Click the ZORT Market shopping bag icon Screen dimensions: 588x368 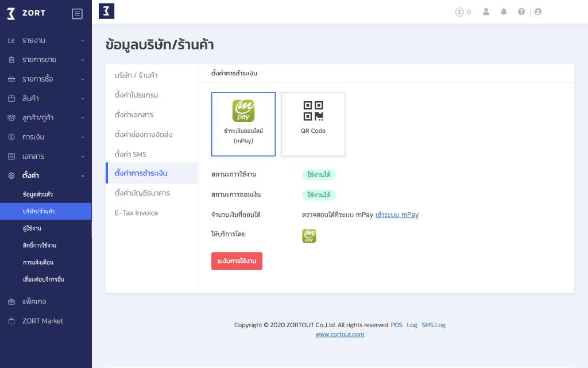(11, 321)
